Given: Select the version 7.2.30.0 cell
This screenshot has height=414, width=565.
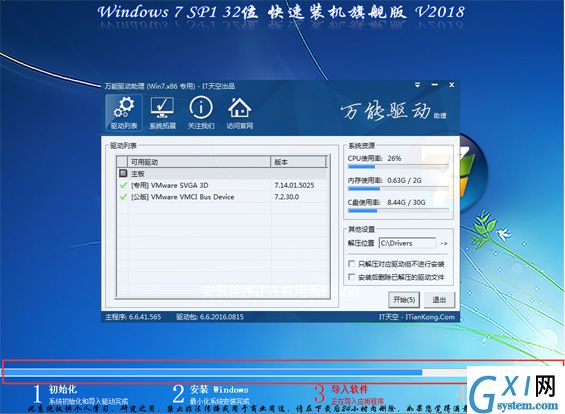Looking at the screenshot, I should tap(286, 197).
